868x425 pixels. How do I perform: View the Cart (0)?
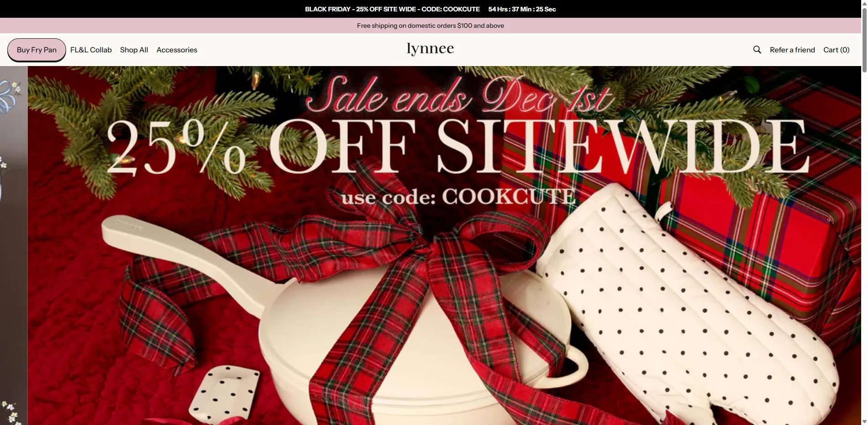coord(836,50)
